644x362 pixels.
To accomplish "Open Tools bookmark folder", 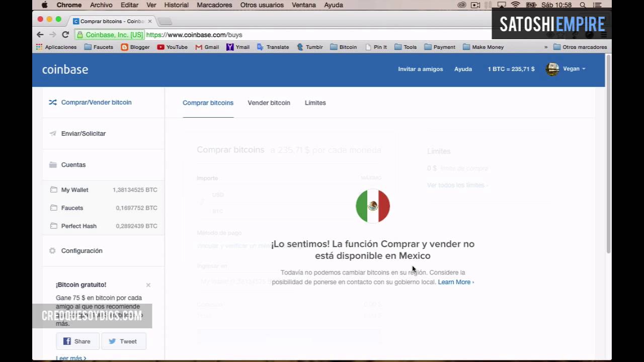I will (x=406, y=47).
